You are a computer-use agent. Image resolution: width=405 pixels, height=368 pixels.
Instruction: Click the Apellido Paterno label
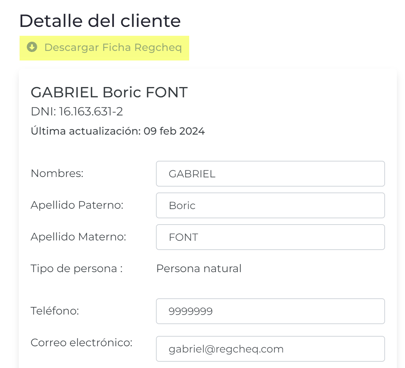coord(77,205)
